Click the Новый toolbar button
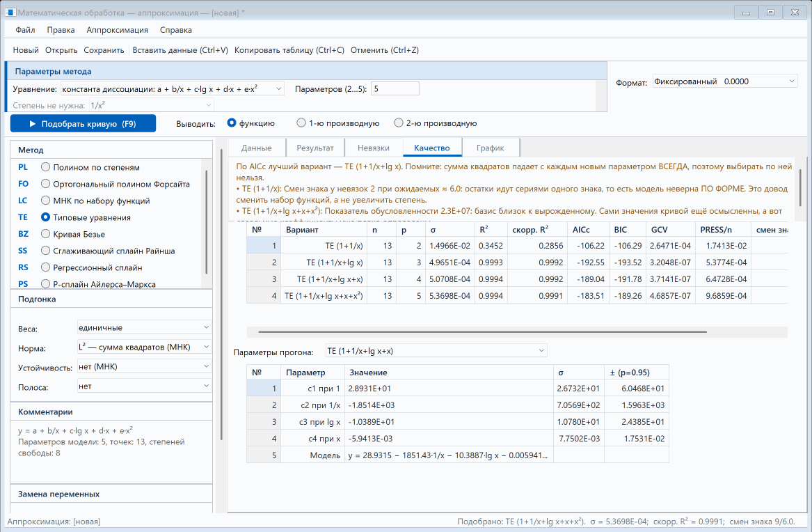Image resolution: width=812 pixels, height=532 pixels. pos(26,50)
